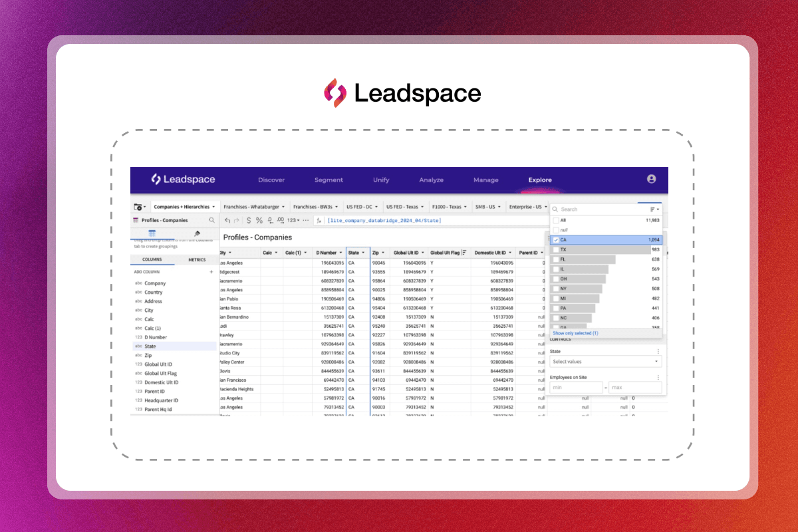798x532 pixels.
Task: Open the Employees on Site kebab menu
Action: [658, 377]
